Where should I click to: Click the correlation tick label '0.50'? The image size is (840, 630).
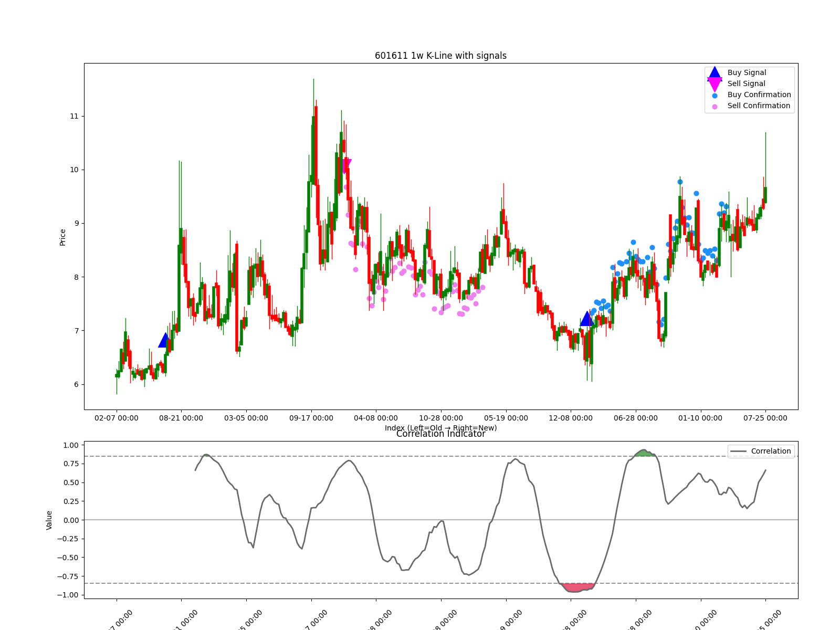pos(71,482)
